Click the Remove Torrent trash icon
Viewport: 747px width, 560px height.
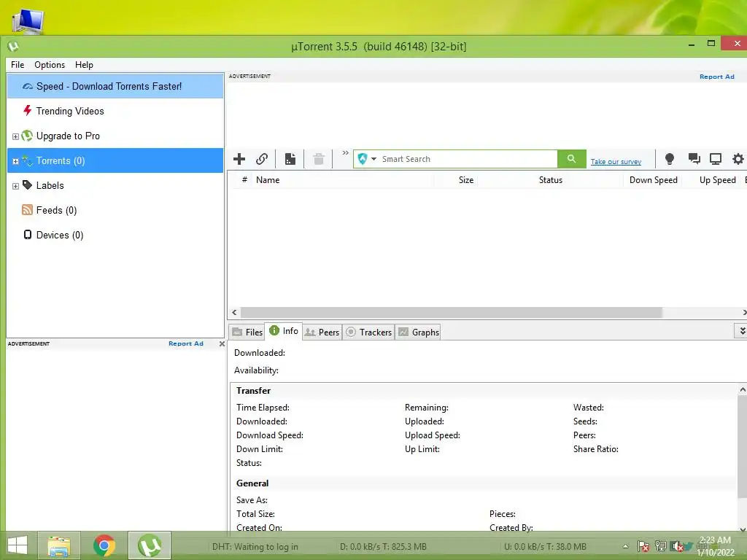(319, 159)
